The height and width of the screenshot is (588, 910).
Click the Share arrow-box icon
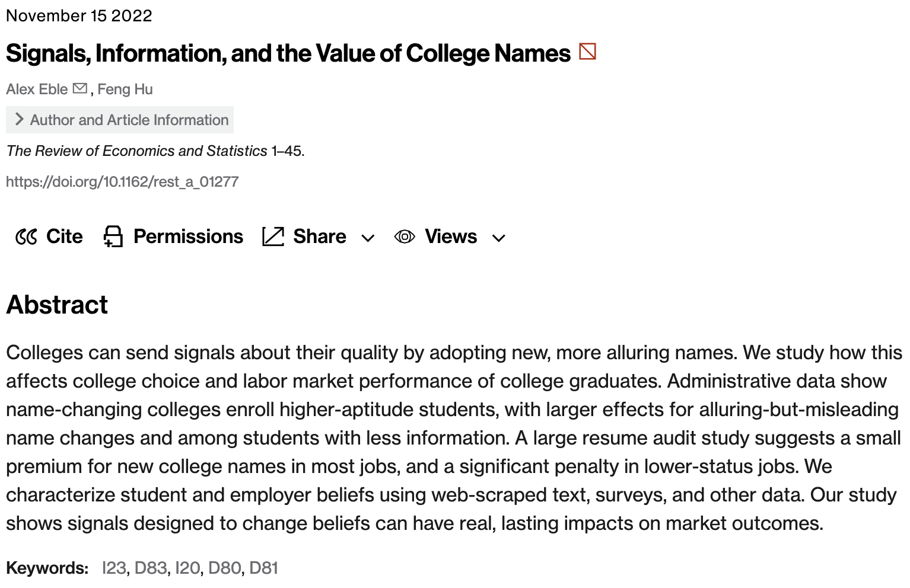click(x=273, y=237)
